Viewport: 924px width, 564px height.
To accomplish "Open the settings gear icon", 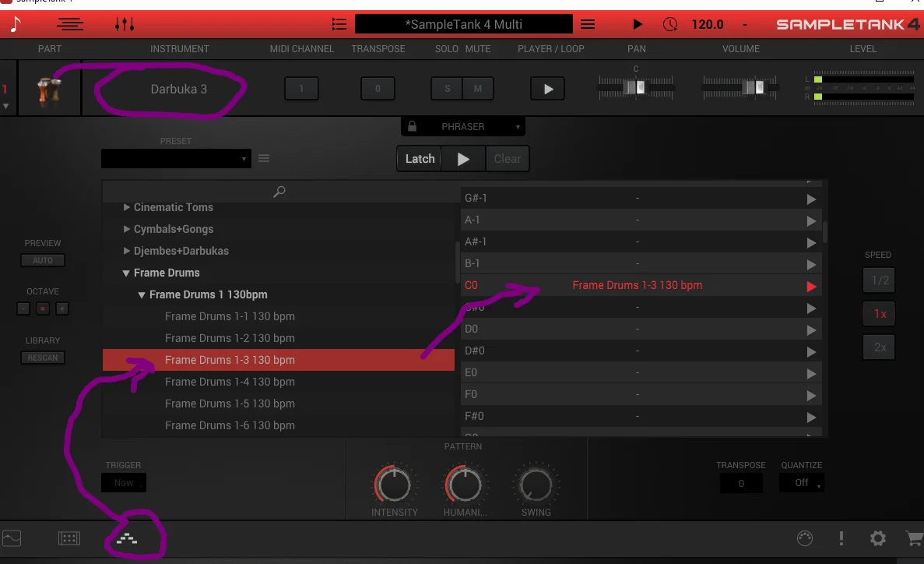I will point(878,538).
